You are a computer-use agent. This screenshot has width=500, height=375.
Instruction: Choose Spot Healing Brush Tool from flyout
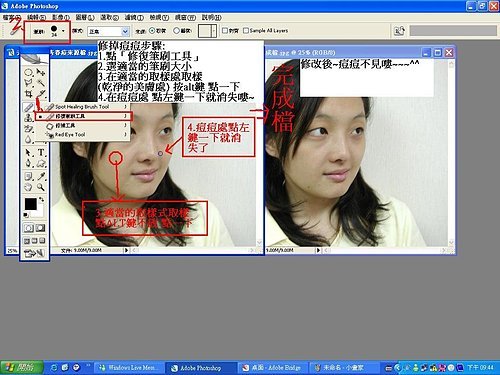82,107
